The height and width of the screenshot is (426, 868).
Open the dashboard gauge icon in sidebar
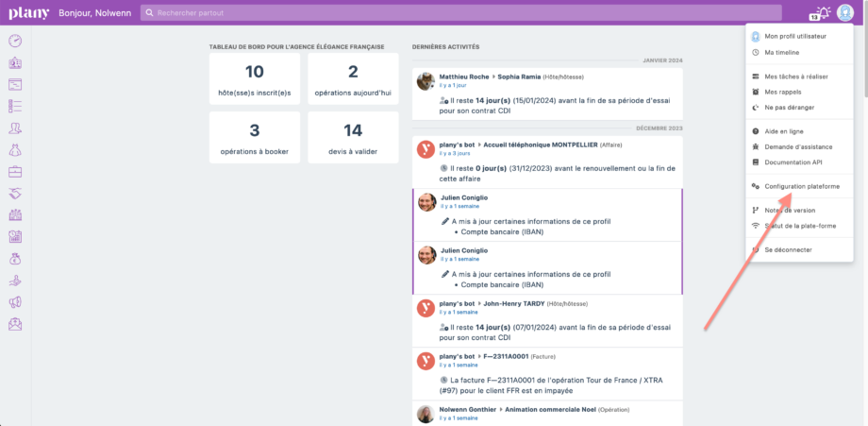[x=15, y=41]
